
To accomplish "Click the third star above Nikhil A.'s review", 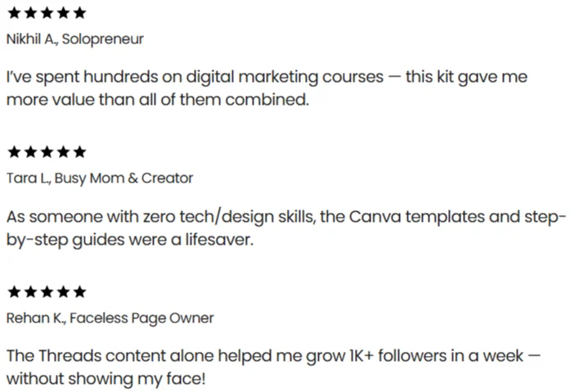I will (46, 13).
